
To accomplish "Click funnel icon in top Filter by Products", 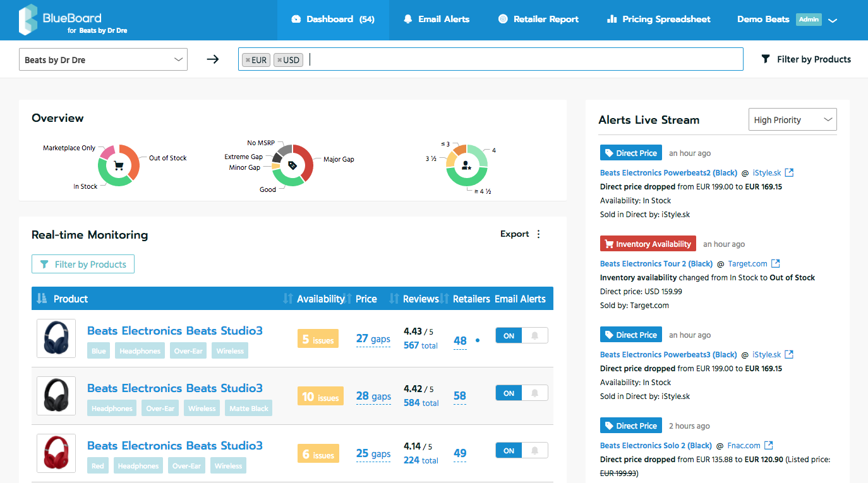I will click(766, 59).
